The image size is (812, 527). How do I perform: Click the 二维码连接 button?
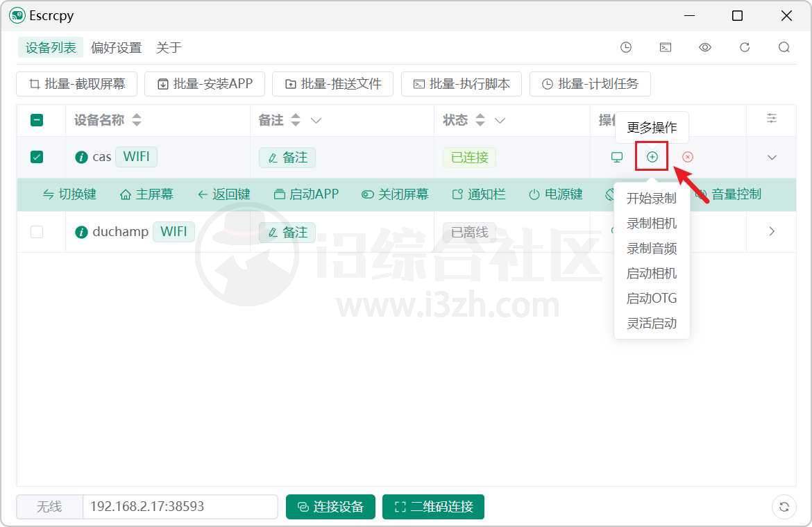tap(434, 507)
